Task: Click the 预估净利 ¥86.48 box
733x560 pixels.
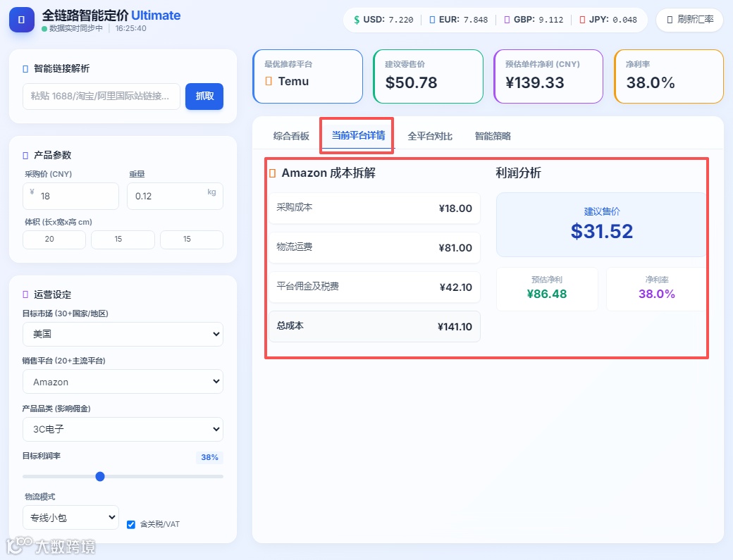Action: pyautogui.click(x=547, y=289)
